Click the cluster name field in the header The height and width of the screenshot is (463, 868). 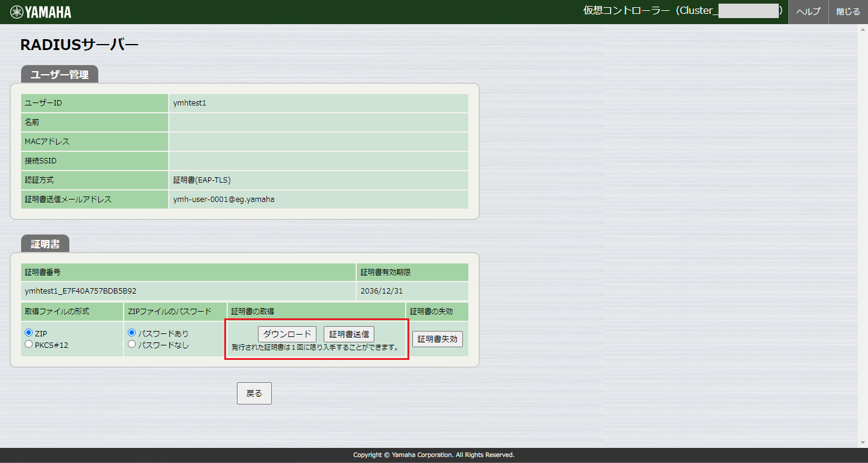[x=747, y=10]
